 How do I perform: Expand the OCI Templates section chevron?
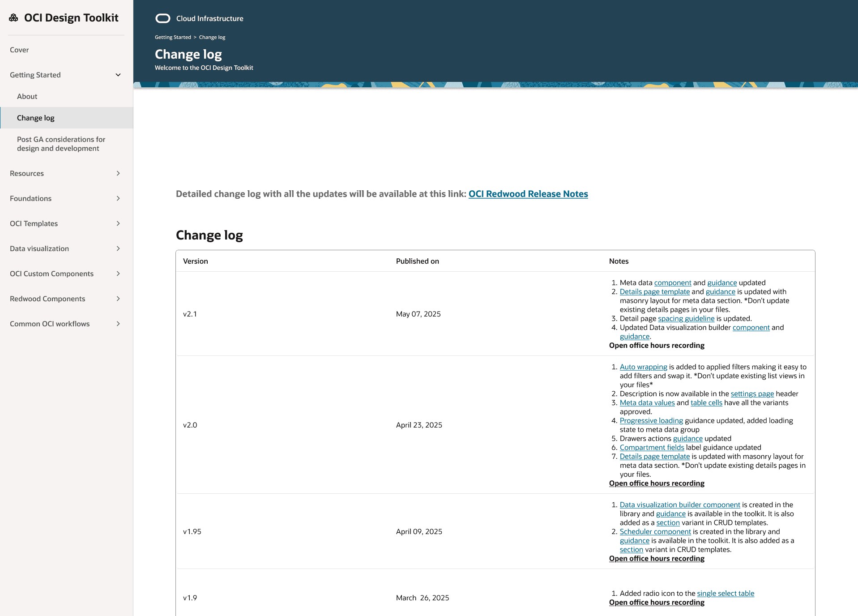[118, 223]
